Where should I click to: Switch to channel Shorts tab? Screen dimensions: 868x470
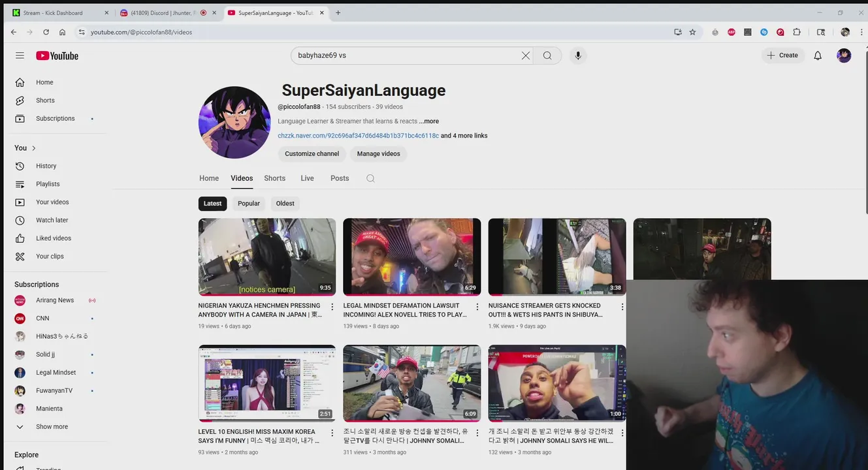(274, 178)
